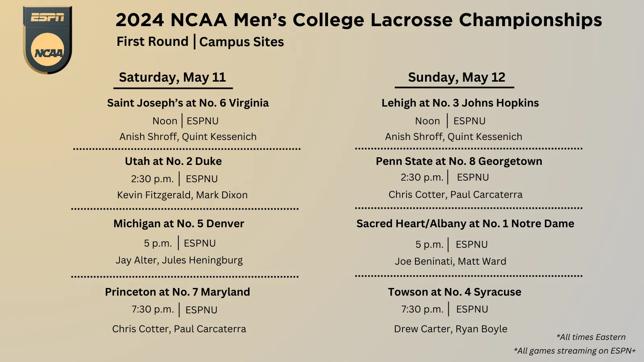Click Jay Alter, Jules Heningburg announcers text

coord(179,260)
